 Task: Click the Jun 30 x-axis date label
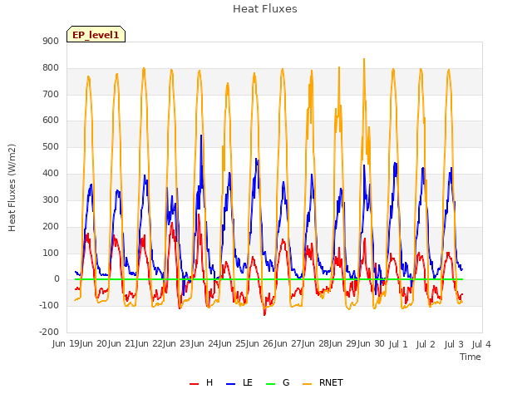(x=370, y=343)
